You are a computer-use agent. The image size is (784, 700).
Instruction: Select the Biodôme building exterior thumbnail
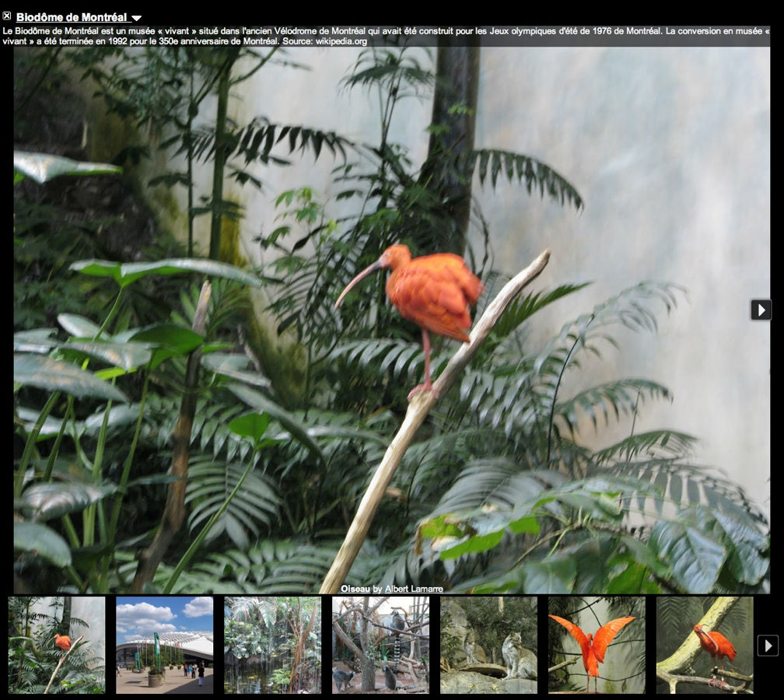pyautogui.click(x=165, y=645)
